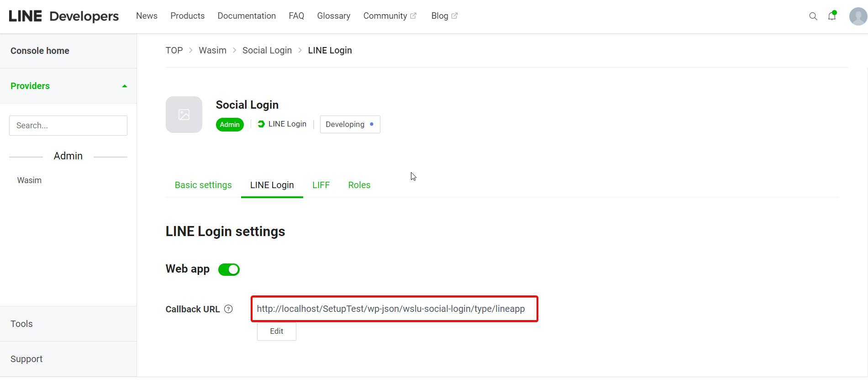
Task: Click the Wasim breadcrumb
Action: [212, 50]
